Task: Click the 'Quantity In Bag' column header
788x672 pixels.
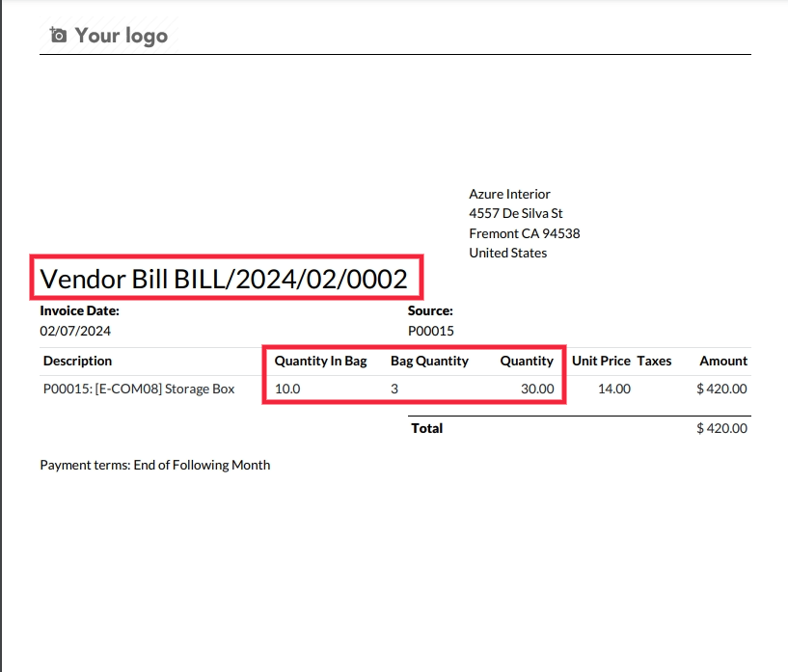Action: pyautogui.click(x=320, y=361)
